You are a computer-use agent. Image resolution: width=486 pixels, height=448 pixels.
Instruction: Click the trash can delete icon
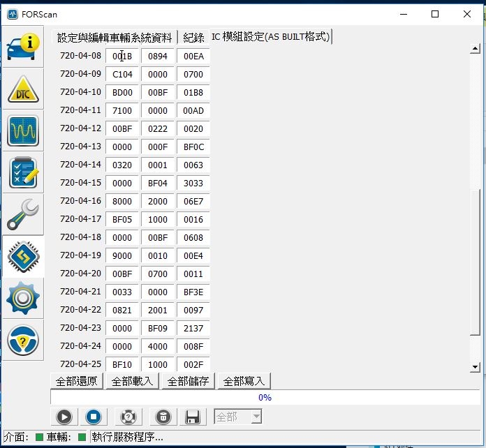click(163, 417)
